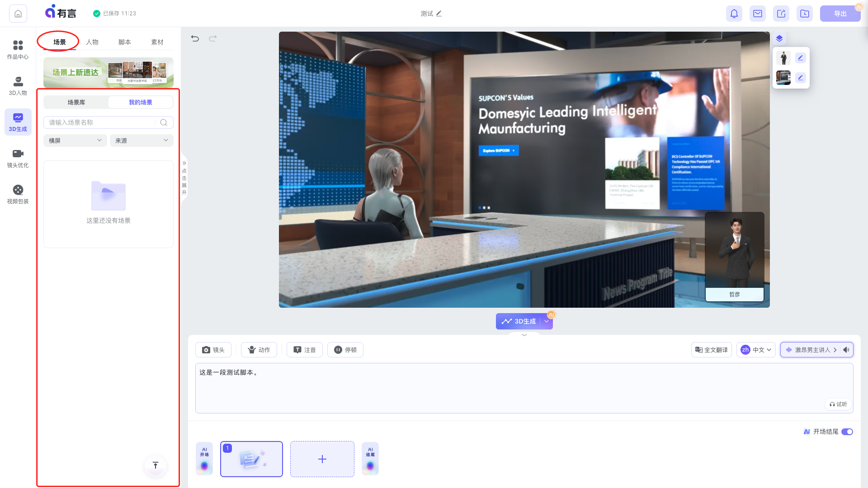Click the scene name search field
Viewport: 868px width, 488px height.
(x=108, y=122)
